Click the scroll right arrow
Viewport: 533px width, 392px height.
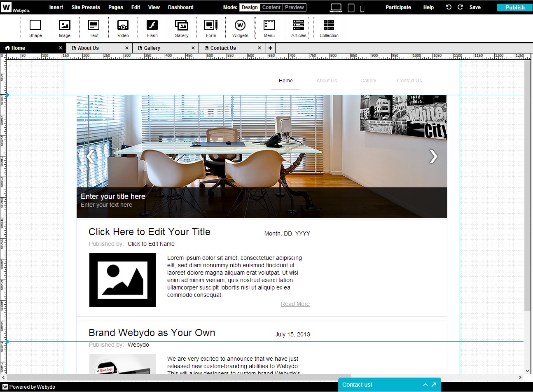[520, 377]
